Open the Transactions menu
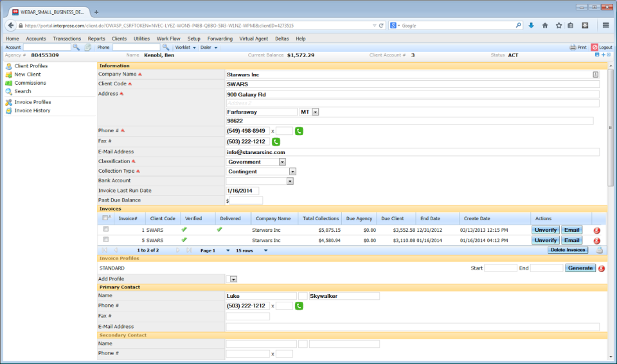The width and height of the screenshot is (617, 364). [67, 39]
